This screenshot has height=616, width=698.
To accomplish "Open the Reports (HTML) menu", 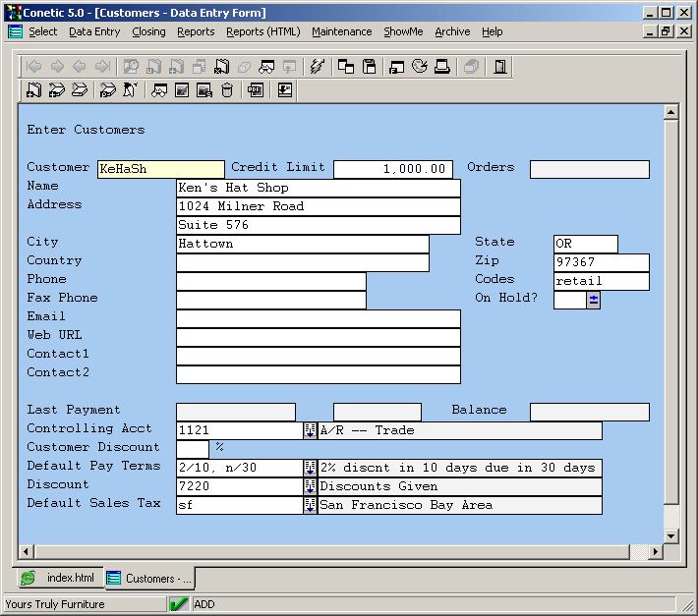I will click(262, 31).
